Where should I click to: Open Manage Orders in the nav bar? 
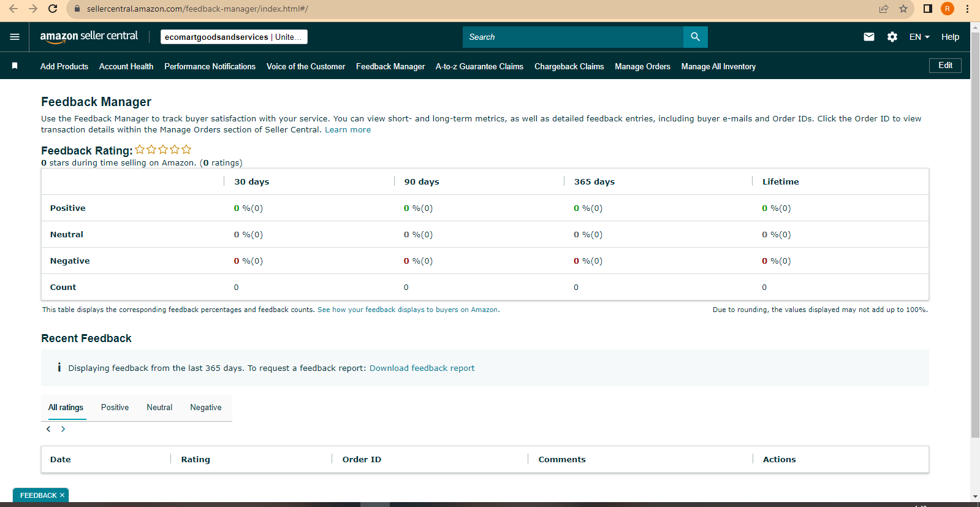(x=642, y=66)
